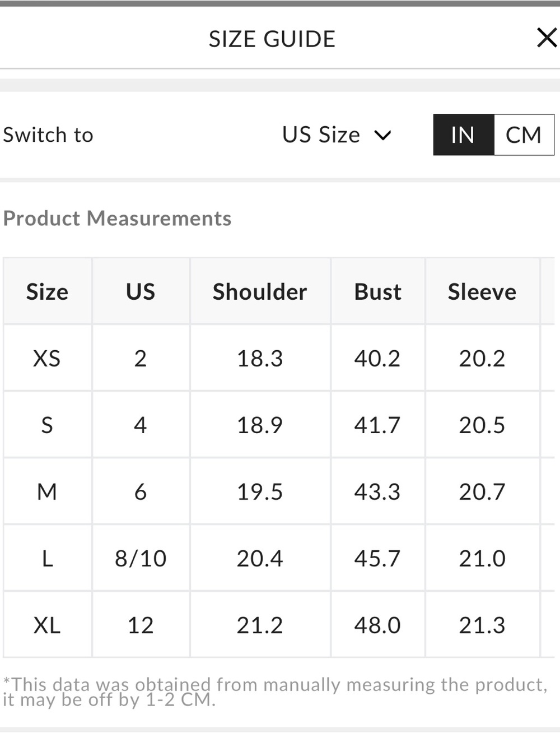Click the Size column header

[47, 292]
